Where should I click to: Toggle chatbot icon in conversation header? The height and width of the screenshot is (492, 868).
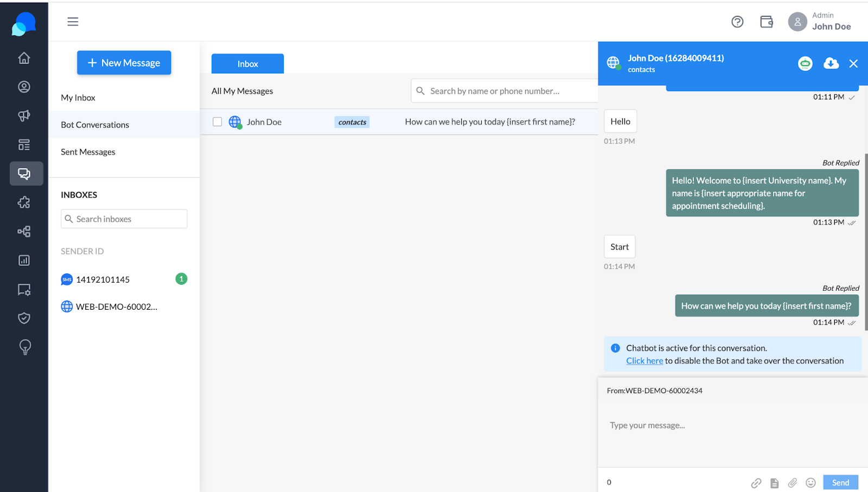(x=805, y=64)
